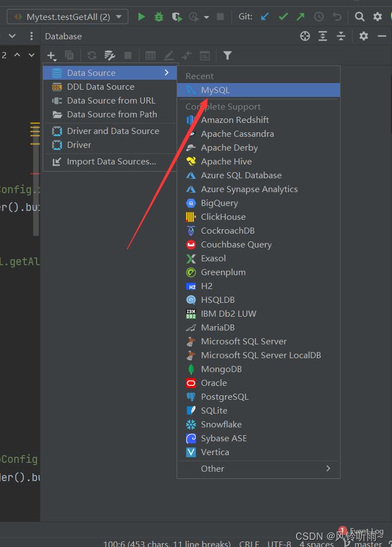Select Import Data Sources... option
The height and width of the screenshot is (547, 392).
pos(111,162)
